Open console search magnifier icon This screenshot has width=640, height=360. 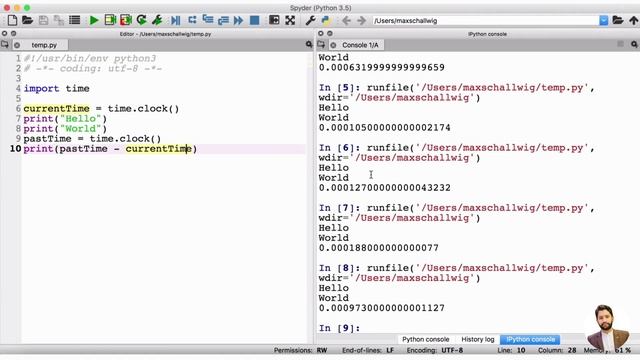click(634, 44)
